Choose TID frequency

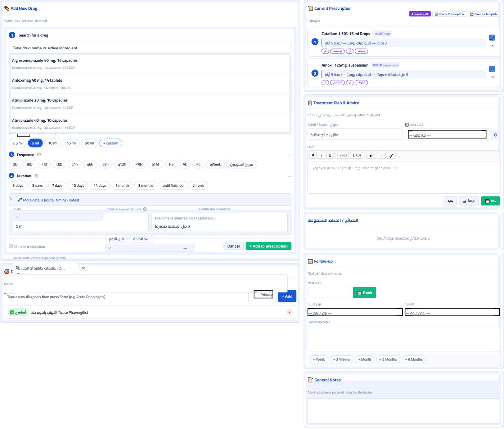pyautogui.click(x=44, y=164)
